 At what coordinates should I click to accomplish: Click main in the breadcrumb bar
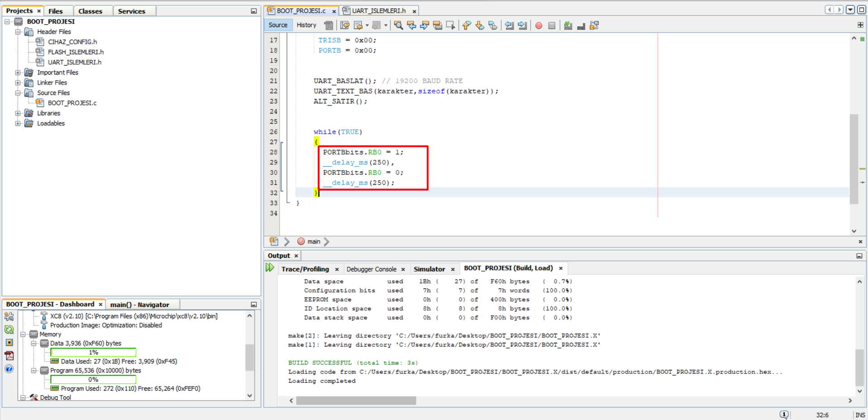[x=313, y=242]
